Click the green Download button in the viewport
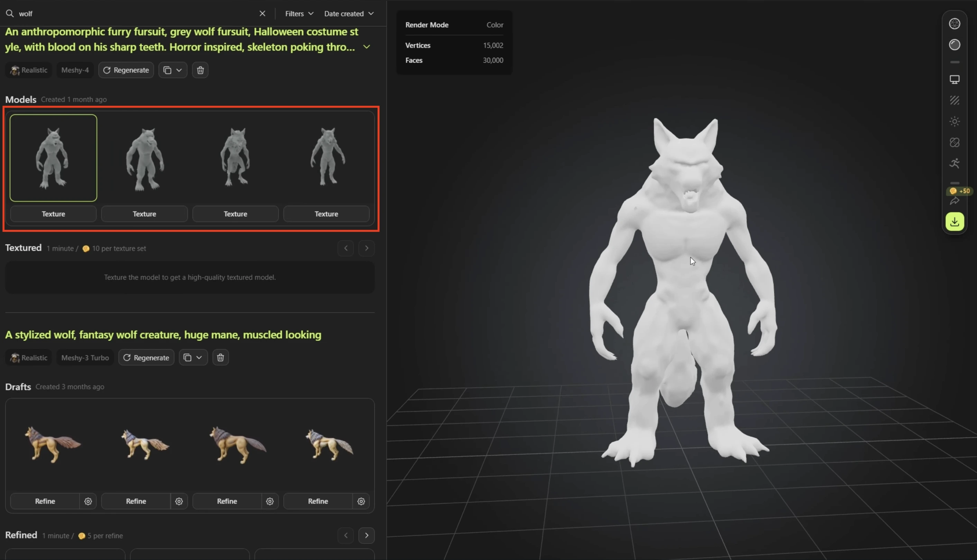The image size is (977, 560). click(x=955, y=222)
